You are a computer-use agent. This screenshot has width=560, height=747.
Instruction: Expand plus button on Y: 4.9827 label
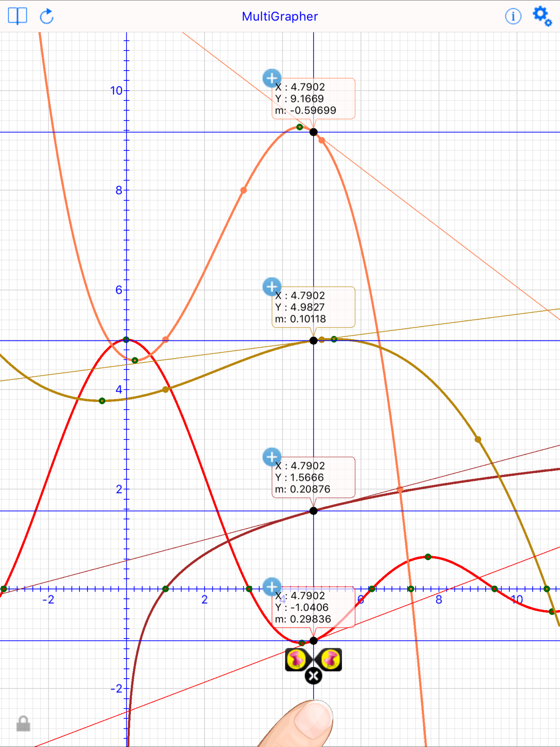point(272,287)
